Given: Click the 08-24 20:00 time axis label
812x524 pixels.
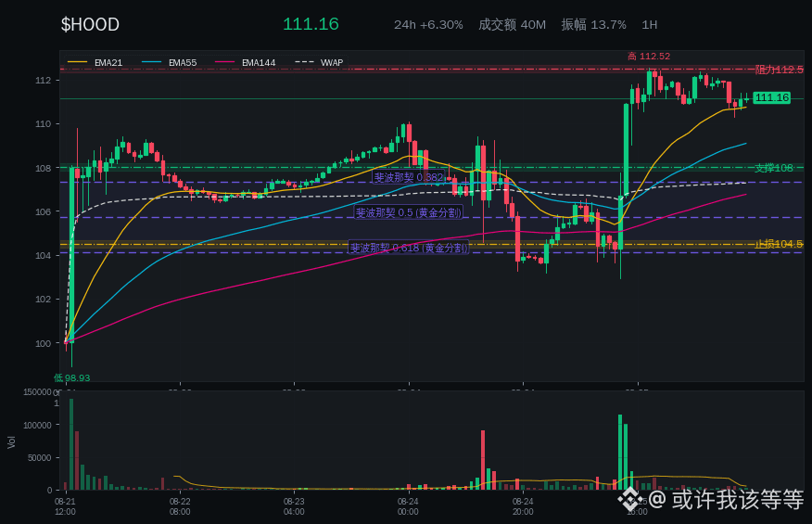Looking at the screenshot, I should (x=523, y=506).
